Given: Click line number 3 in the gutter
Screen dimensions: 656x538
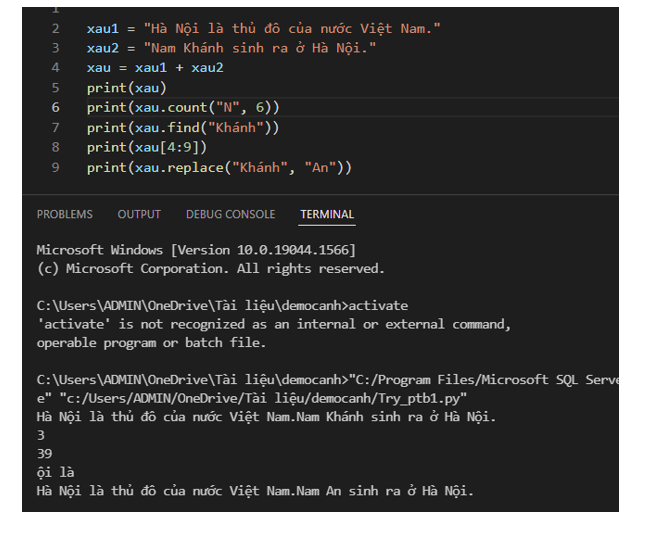Looking at the screenshot, I should 56,48.
